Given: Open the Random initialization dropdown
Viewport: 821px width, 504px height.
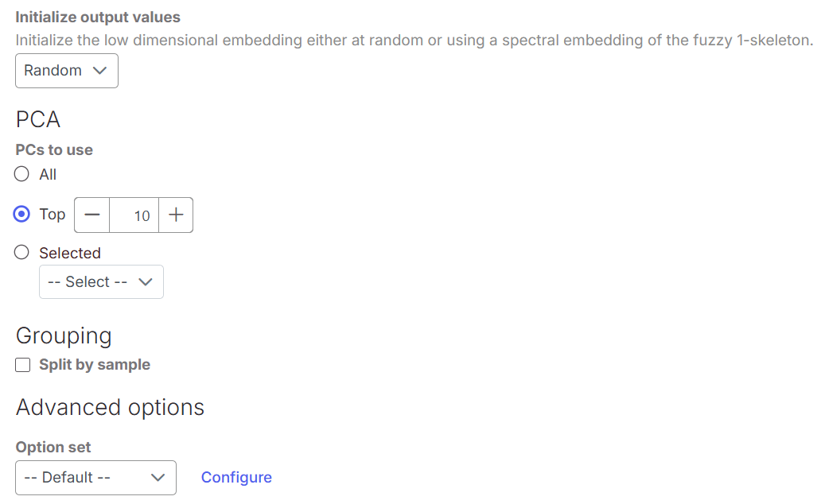Looking at the screenshot, I should (67, 71).
